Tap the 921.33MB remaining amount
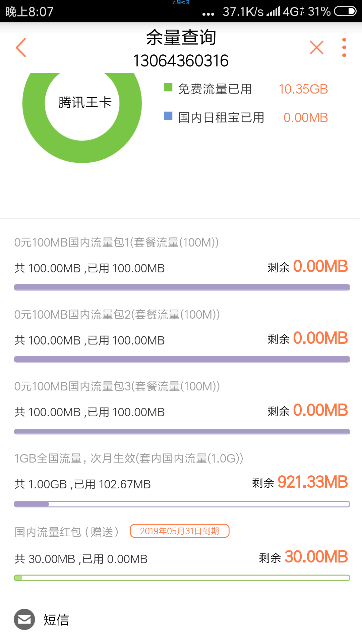Viewport: 362px width, 644px height. (313, 482)
